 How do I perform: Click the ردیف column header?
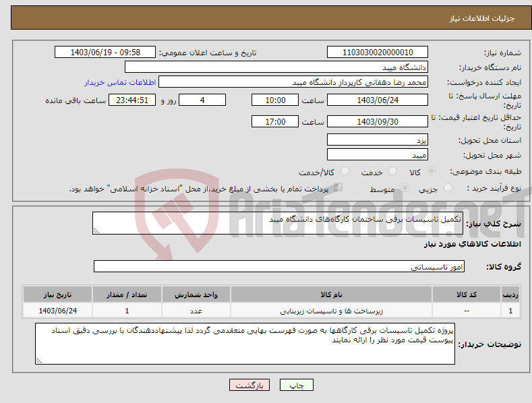click(x=510, y=294)
